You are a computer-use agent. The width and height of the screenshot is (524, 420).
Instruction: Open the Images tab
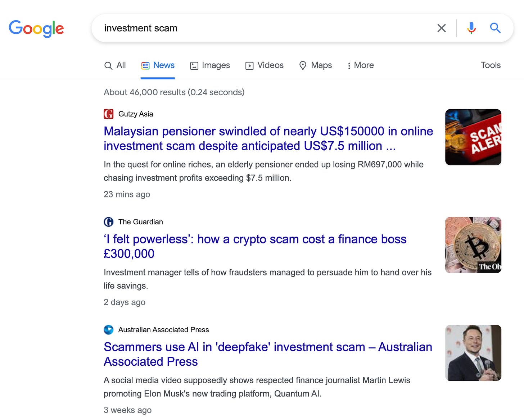(210, 65)
